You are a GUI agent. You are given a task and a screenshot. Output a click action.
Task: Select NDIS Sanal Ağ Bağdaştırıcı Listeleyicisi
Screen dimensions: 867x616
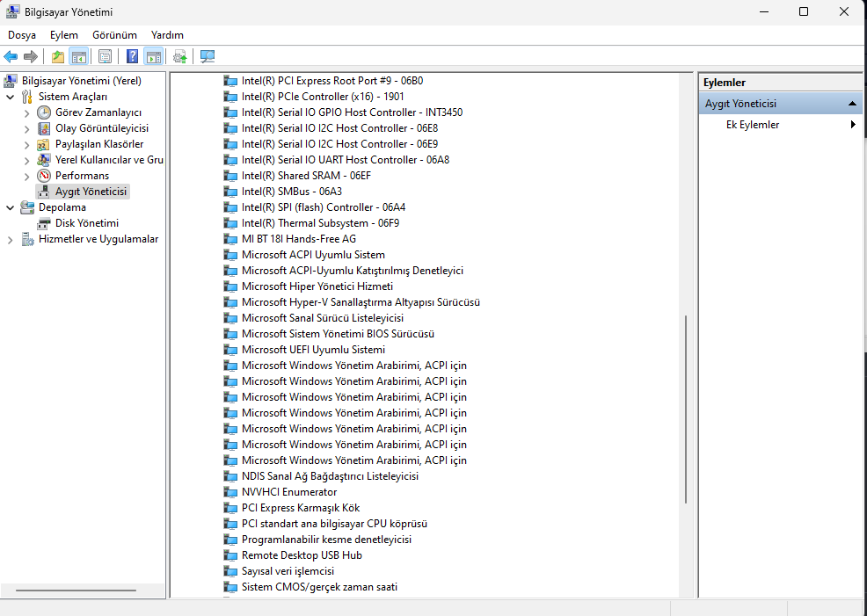coord(330,476)
